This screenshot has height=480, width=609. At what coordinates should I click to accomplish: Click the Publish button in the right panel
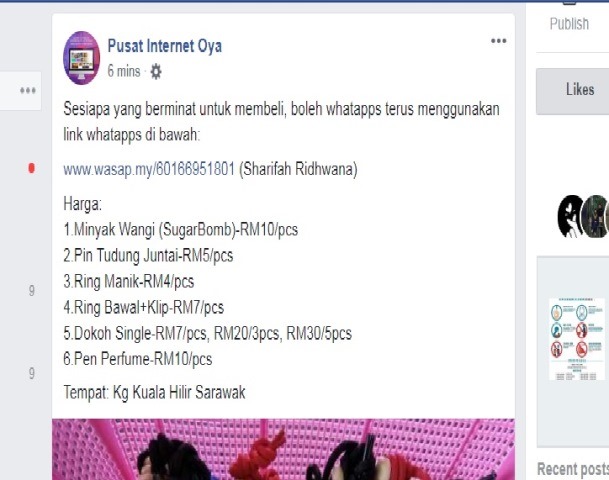pyautogui.click(x=569, y=24)
